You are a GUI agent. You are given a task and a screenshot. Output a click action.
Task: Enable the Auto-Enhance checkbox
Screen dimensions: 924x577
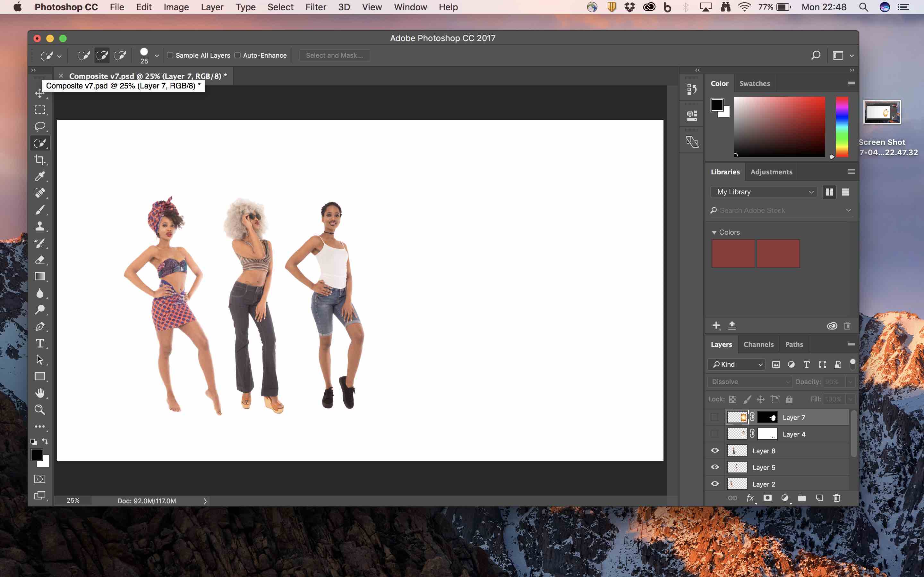(237, 55)
